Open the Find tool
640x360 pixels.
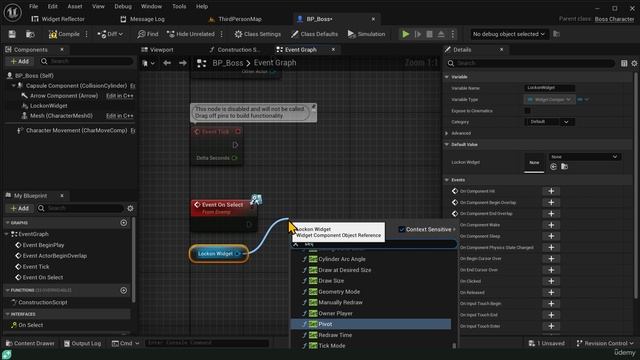click(148, 34)
